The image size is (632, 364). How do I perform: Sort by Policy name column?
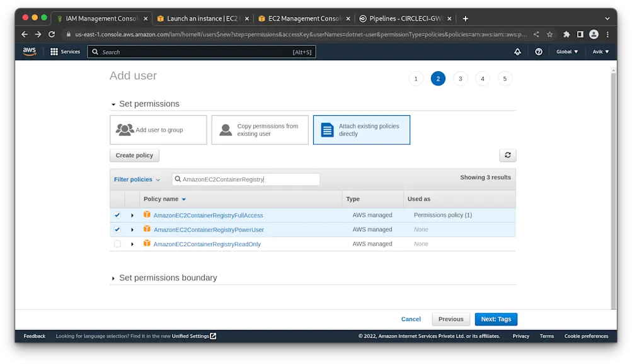pyautogui.click(x=165, y=199)
